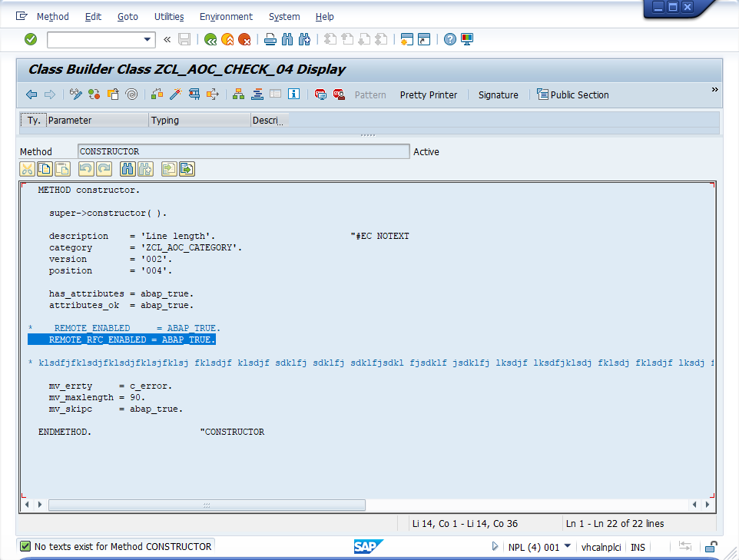The image size is (739, 560).
Task: Click the Cut scissors icon in editor toolbar
Action: click(x=28, y=169)
